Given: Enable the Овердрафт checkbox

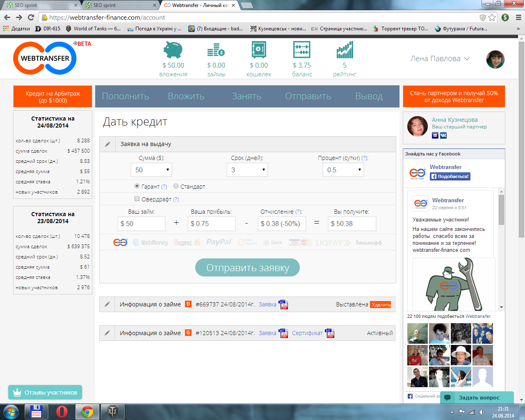Looking at the screenshot, I should coord(137,199).
